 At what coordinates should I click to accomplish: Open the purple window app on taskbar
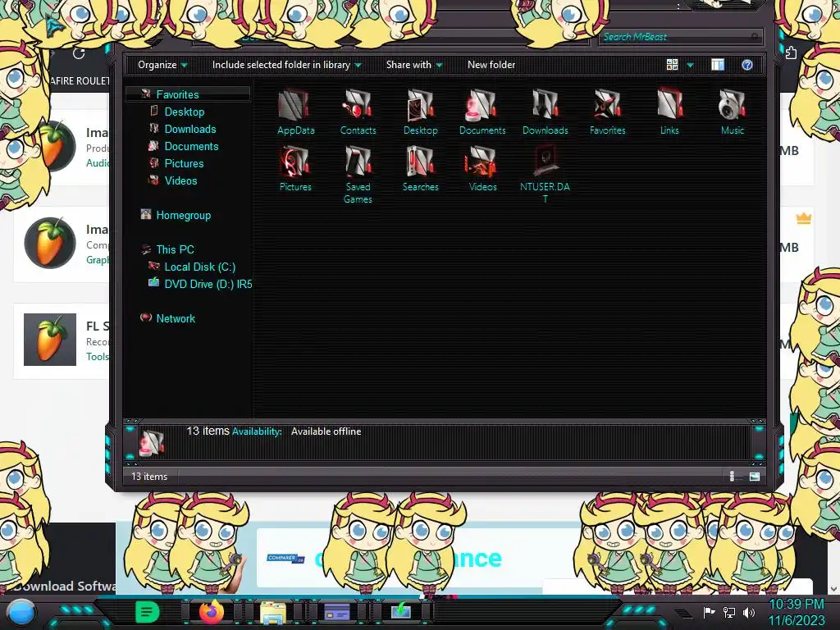337,611
